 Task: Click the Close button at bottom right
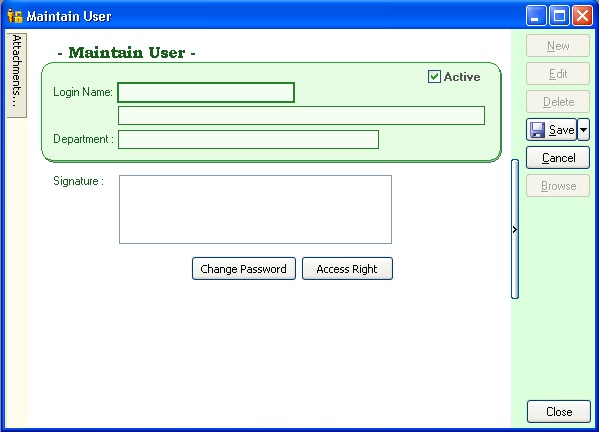[x=559, y=411]
